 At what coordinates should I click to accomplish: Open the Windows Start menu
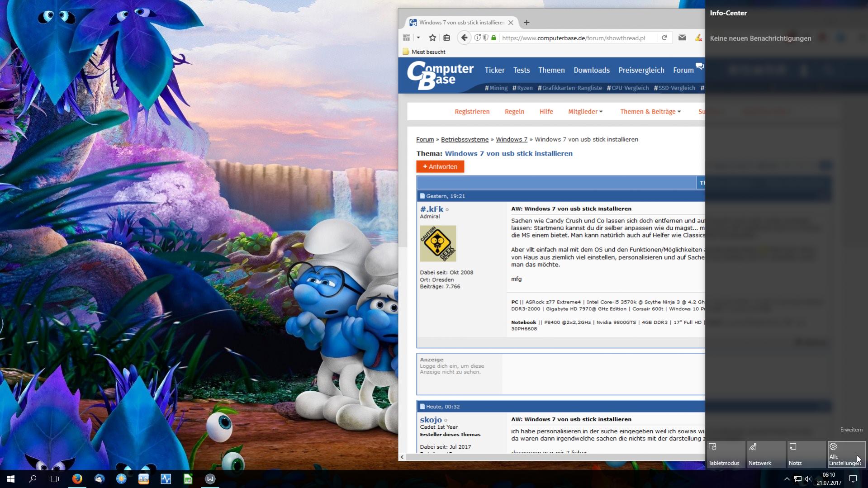point(11,479)
